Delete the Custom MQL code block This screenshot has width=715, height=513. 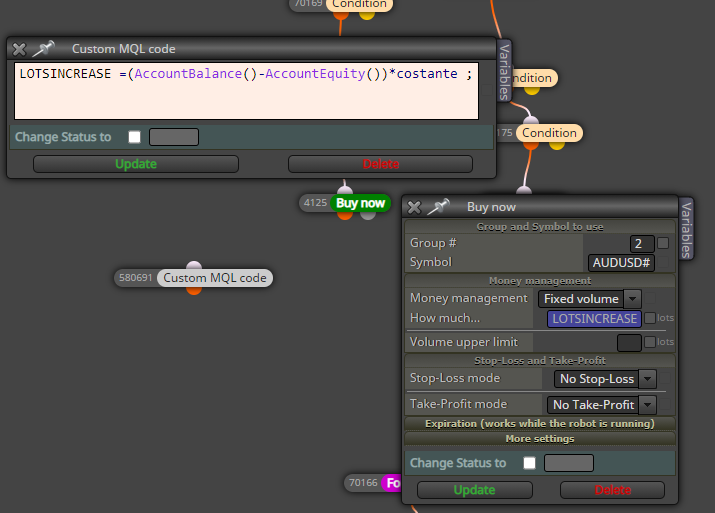[x=380, y=164]
